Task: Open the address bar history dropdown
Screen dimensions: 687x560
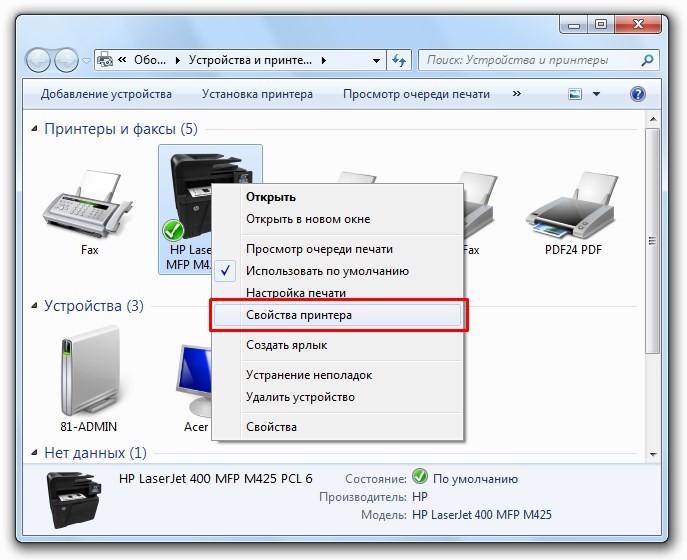Action: pyautogui.click(x=376, y=60)
